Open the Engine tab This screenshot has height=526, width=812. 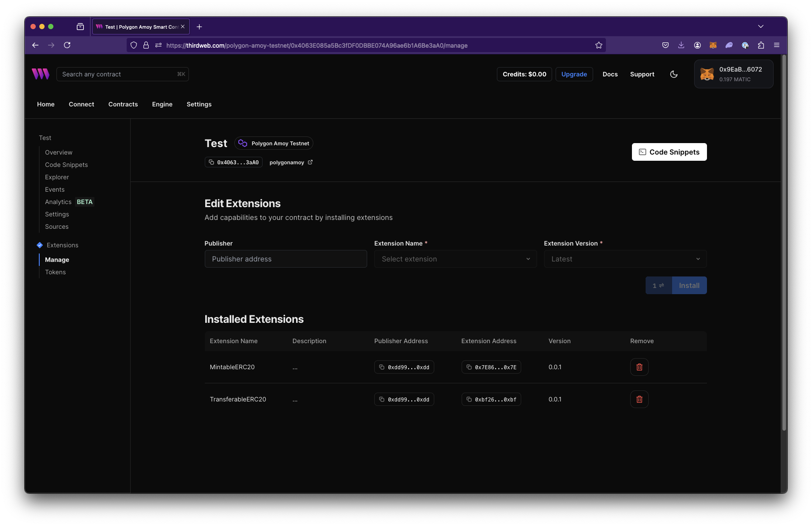click(162, 104)
